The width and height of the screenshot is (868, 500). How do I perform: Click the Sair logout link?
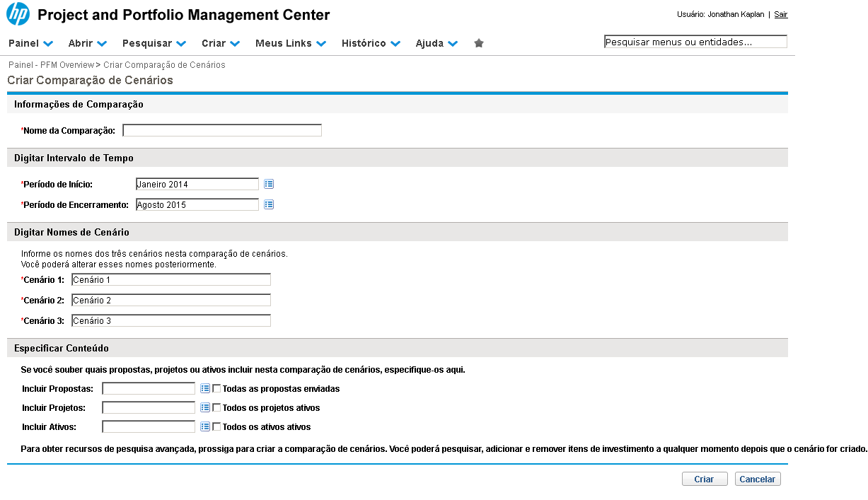780,14
